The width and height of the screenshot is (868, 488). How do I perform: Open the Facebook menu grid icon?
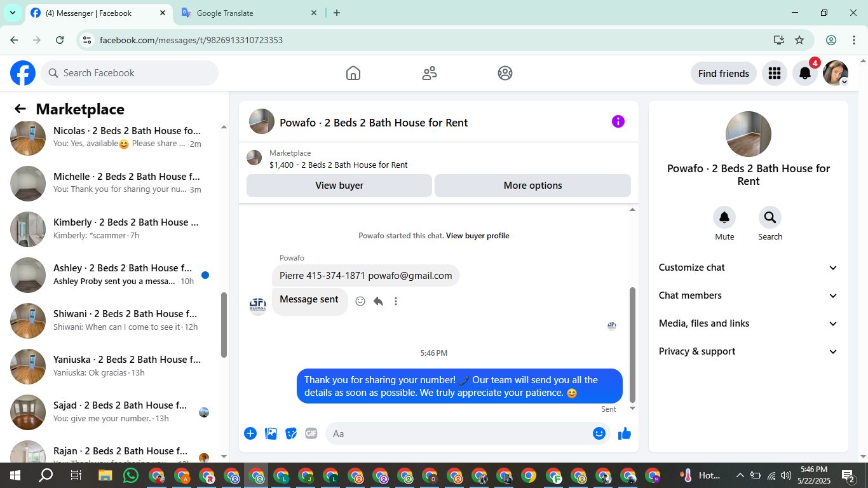[774, 73]
